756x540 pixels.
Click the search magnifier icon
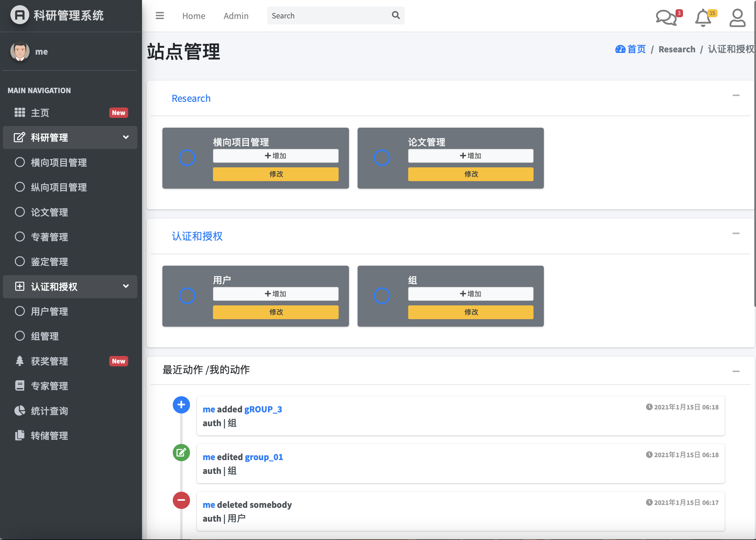pos(396,15)
